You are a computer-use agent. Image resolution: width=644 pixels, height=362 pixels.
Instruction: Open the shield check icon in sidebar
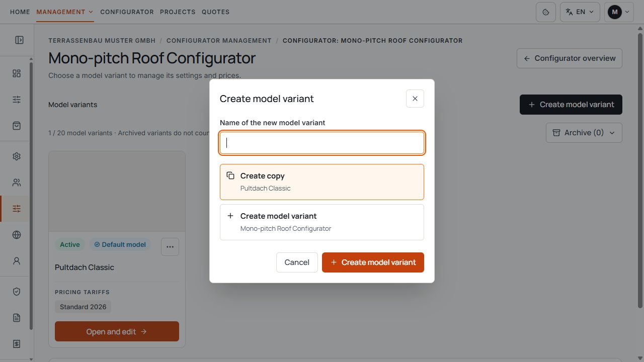pyautogui.click(x=17, y=292)
